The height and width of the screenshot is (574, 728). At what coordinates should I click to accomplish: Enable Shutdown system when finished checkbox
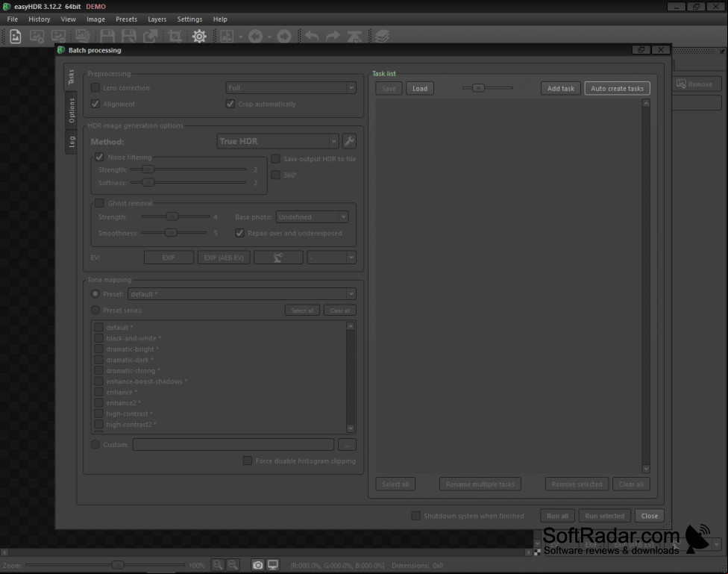(416, 516)
